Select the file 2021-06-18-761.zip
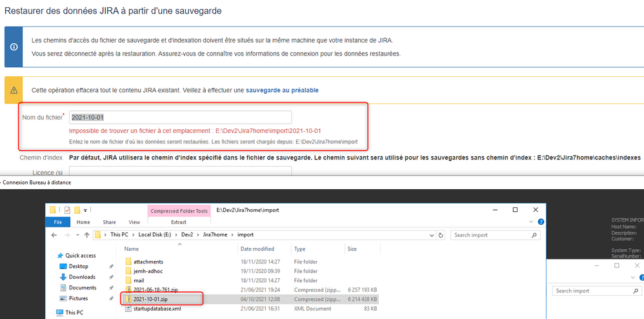The image size is (644, 319). [156, 290]
